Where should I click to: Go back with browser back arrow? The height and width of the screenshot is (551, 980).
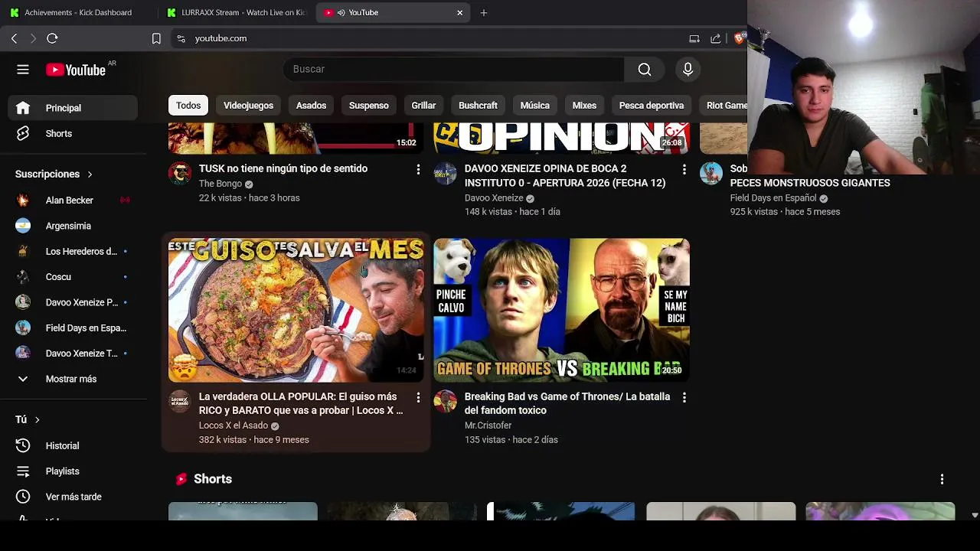[x=14, y=38]
